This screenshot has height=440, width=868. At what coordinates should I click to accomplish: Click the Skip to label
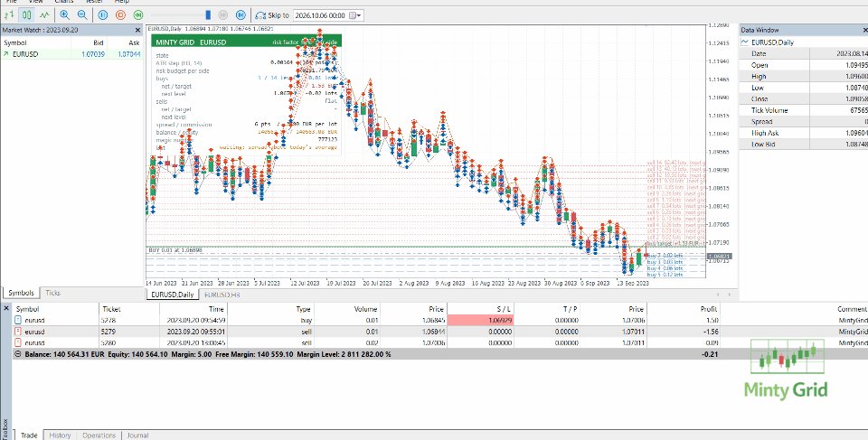[x=278, y=15]
